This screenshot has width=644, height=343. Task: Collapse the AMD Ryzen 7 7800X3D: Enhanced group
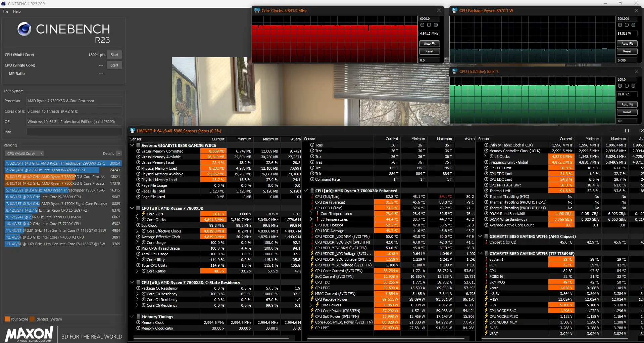[306, 191]
